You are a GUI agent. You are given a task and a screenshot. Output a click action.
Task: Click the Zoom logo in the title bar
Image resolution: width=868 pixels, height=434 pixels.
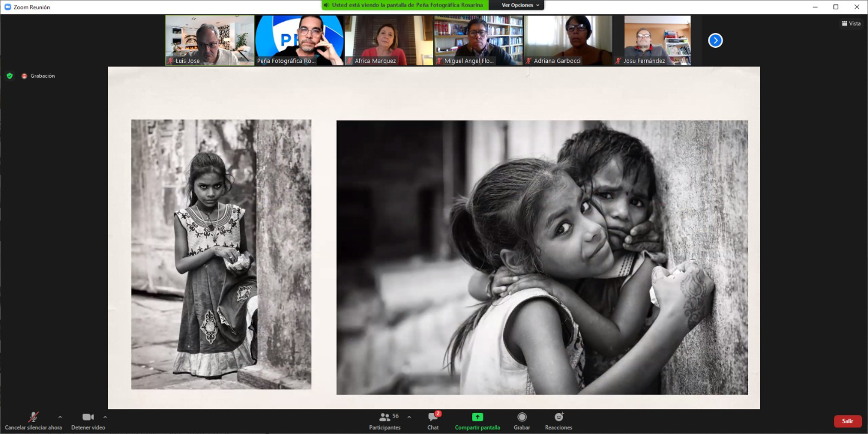point(7,7)
